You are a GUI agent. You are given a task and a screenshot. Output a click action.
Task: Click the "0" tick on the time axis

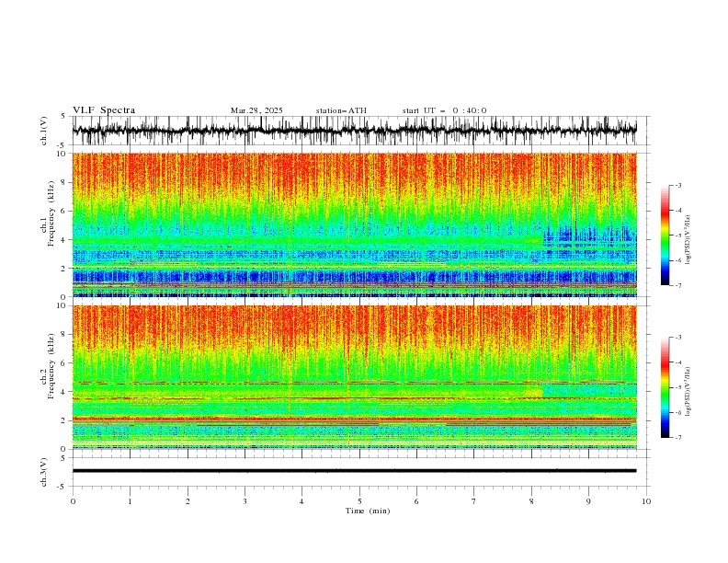coord(73,501)
